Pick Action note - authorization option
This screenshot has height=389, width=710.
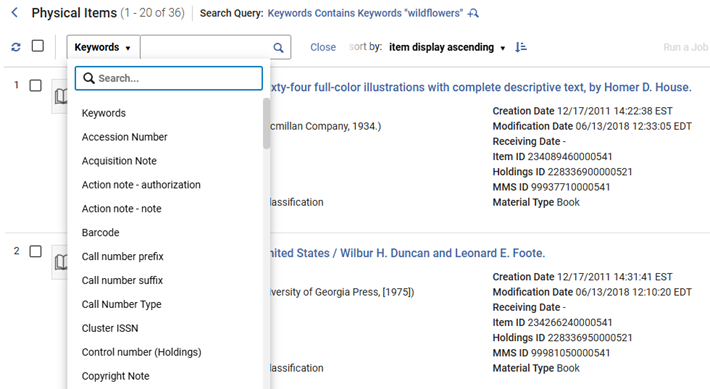point(141,185)
